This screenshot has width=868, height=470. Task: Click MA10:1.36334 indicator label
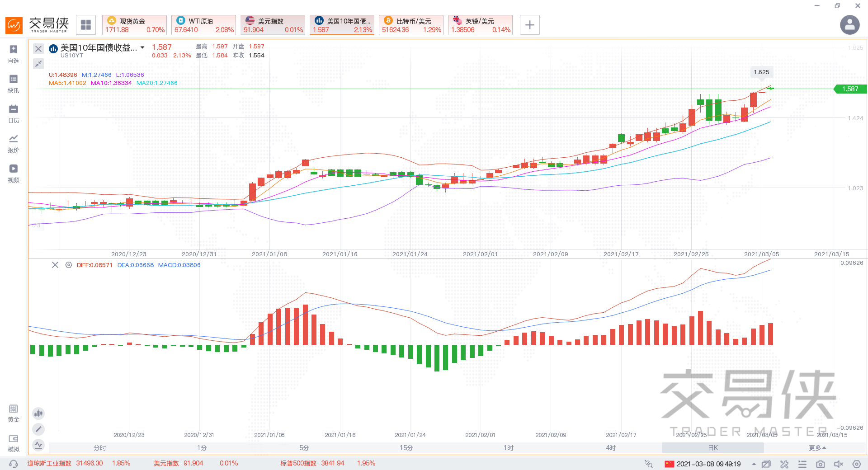click(111, 83)
